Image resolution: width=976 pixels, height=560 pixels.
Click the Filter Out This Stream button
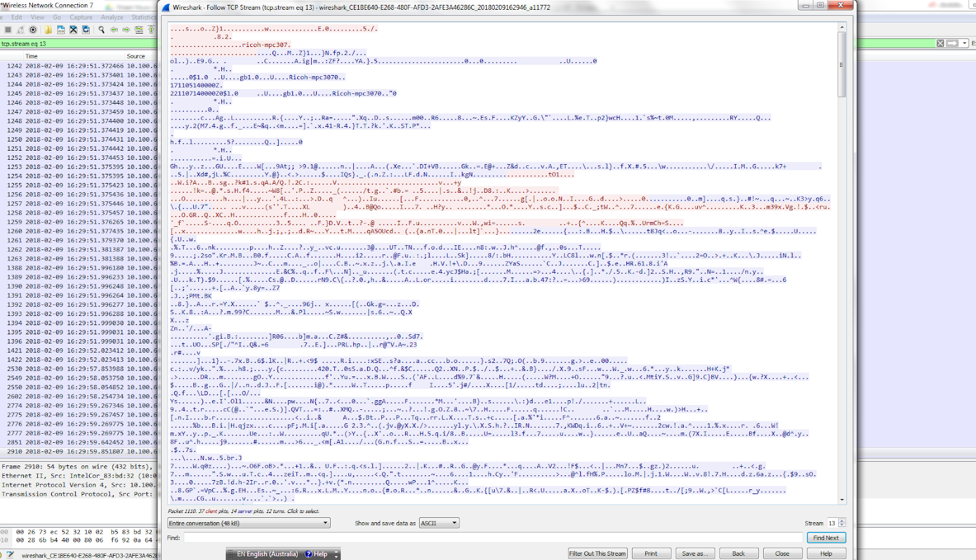point(597,553)
